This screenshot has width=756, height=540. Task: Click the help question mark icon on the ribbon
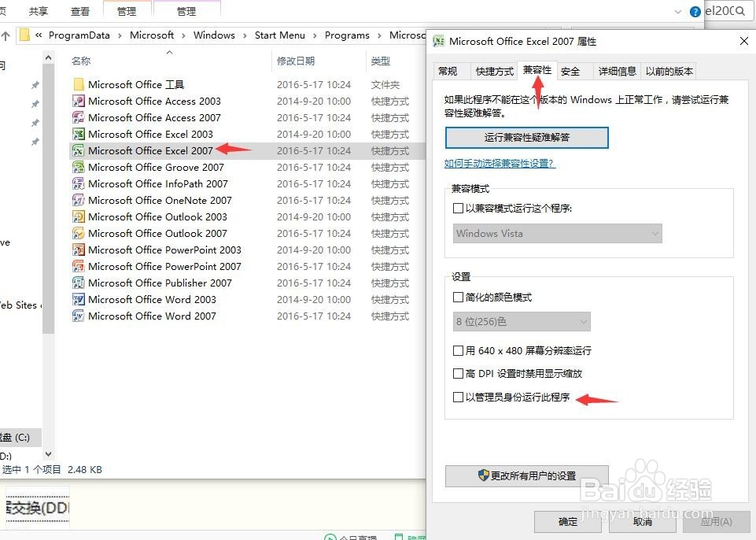tap(694, 11)
